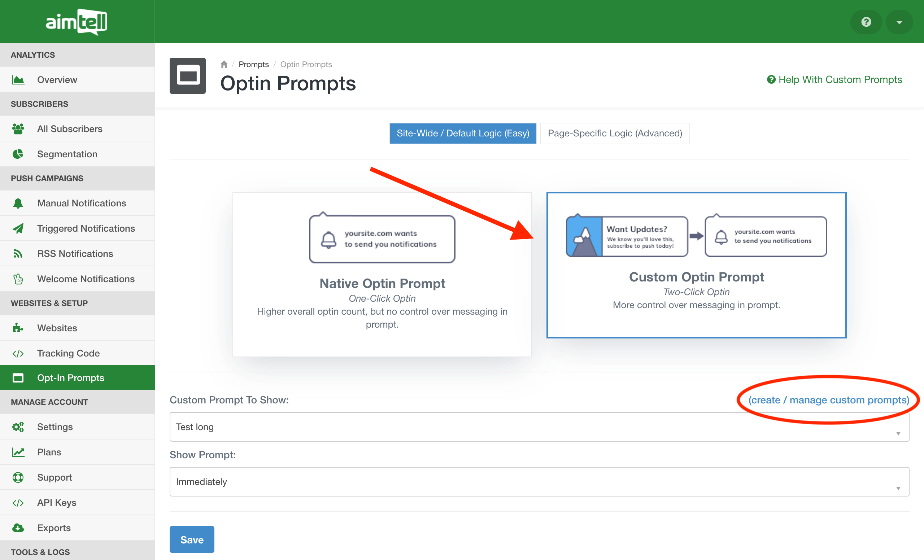Click the help question mark icon
This screenshot has width=924, height=560.
866,22
